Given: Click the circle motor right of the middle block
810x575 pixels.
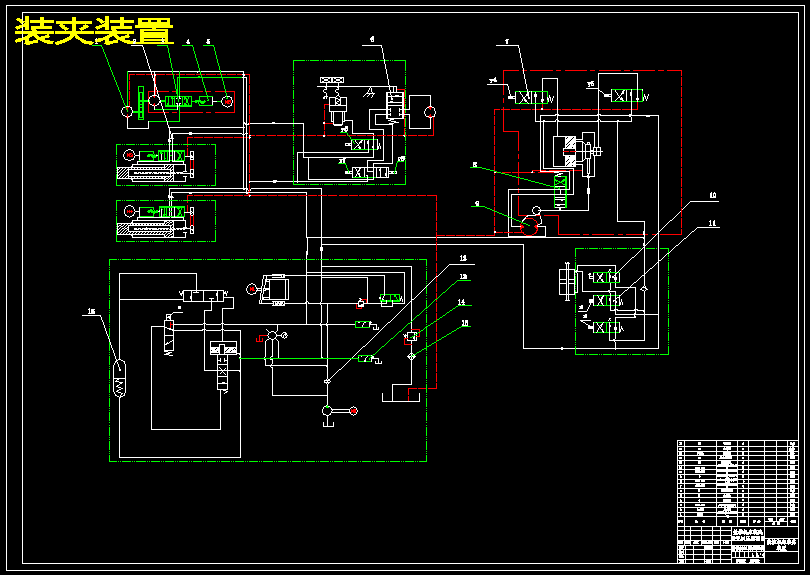Looking at the screenshot, I should click(430, 112).
